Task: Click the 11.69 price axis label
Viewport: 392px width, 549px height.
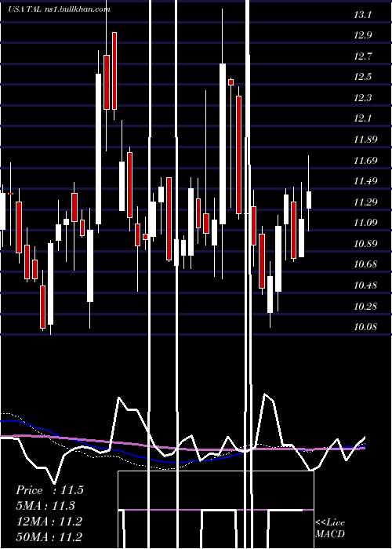Action: click(x=365, y=160)
